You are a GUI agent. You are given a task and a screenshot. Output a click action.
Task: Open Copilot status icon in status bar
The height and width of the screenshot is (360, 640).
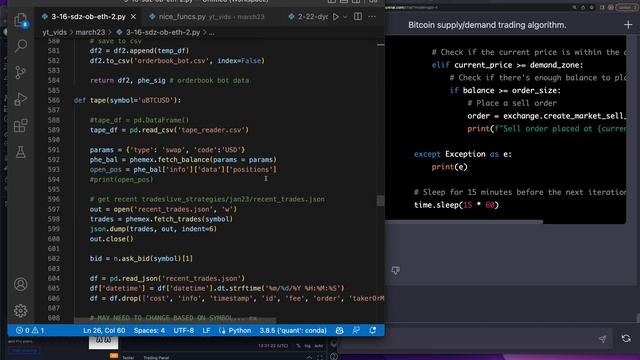pyautogui.click(x=339, y=330)
